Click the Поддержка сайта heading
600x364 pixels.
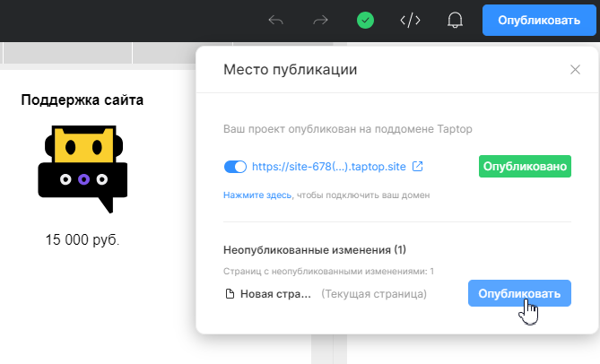[83, 100]
